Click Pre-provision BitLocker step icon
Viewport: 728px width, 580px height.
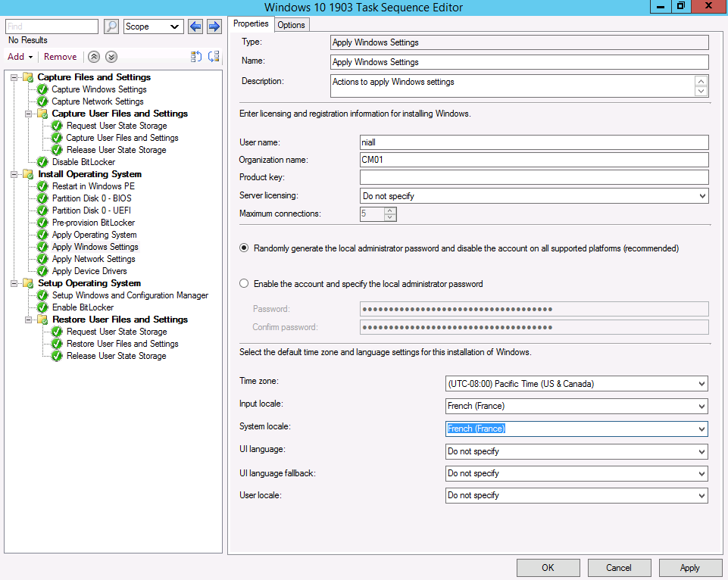click(42, 223)
